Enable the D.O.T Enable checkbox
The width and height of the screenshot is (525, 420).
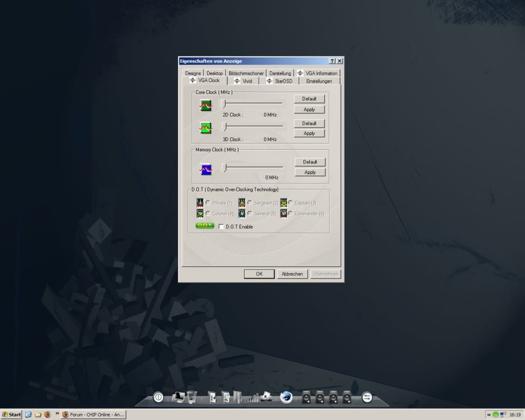(x=221, y=226)
